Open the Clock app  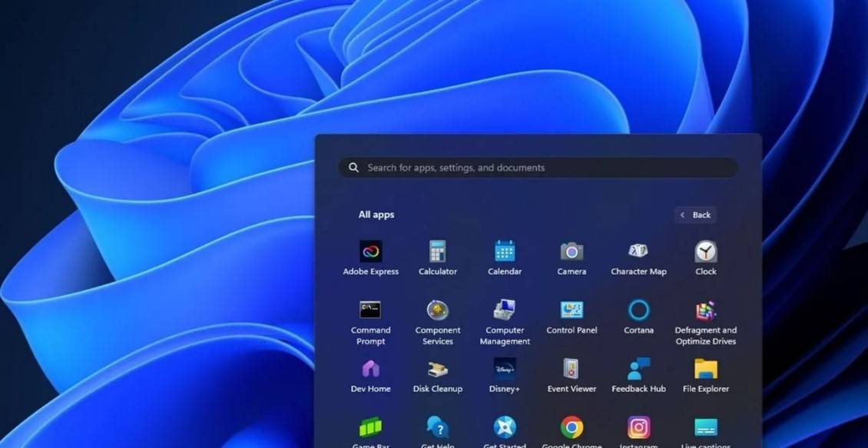pyautogui.click(x=705, y=252)
